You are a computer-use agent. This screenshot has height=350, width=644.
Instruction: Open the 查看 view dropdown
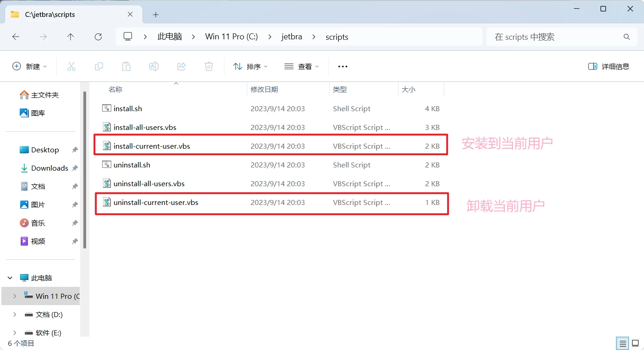click(301, 66)
